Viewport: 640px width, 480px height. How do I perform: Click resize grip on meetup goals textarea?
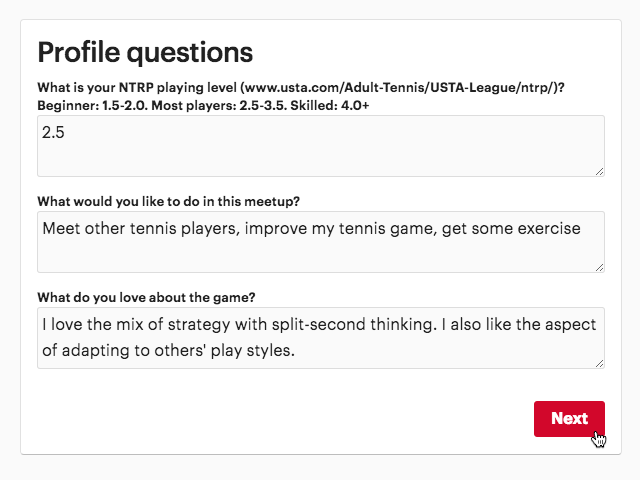600,267
